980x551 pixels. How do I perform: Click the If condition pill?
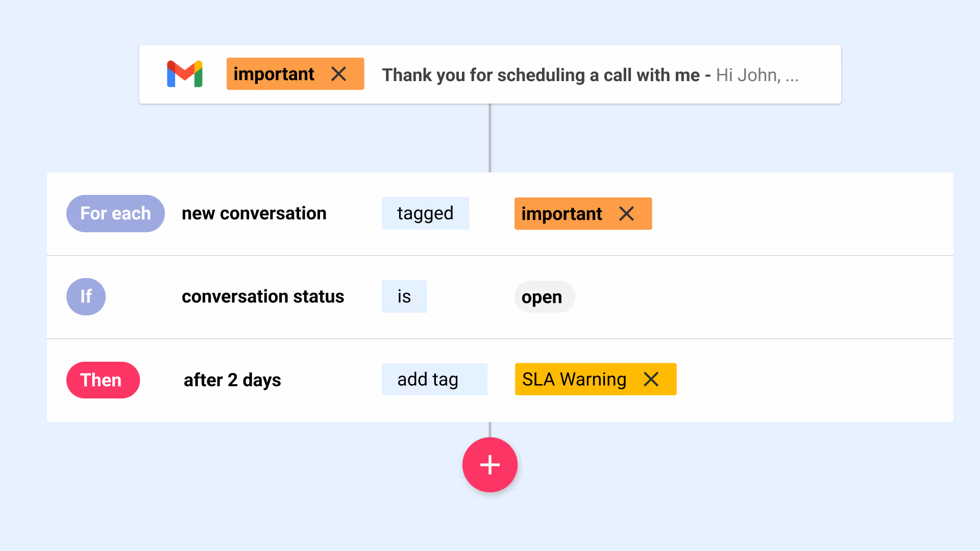point(86,296)
